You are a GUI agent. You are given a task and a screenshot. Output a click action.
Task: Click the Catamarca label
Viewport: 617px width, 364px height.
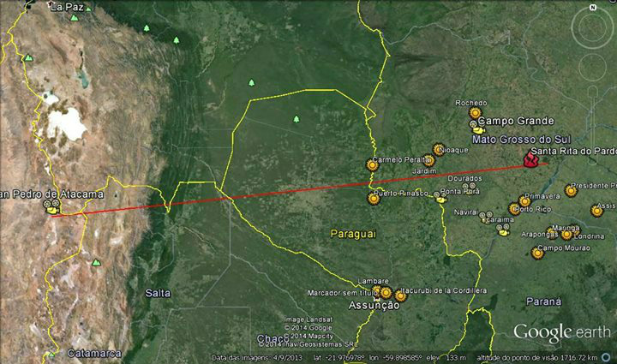click(x=94, y=354)
